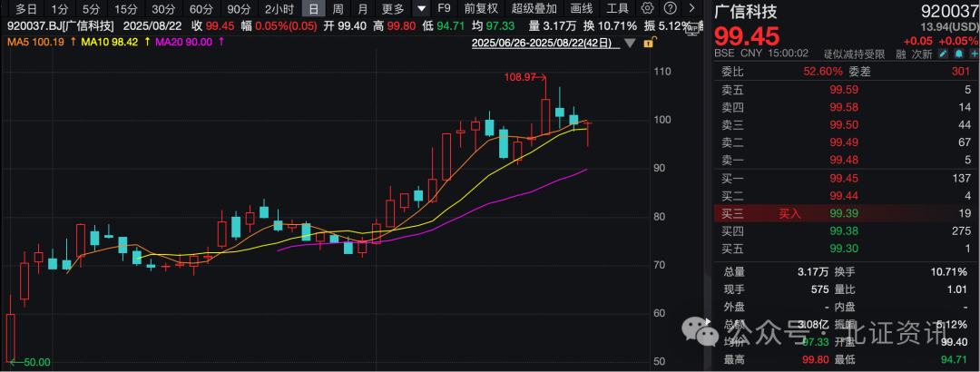Click 卖二 price 99.49

pos(842,142)
